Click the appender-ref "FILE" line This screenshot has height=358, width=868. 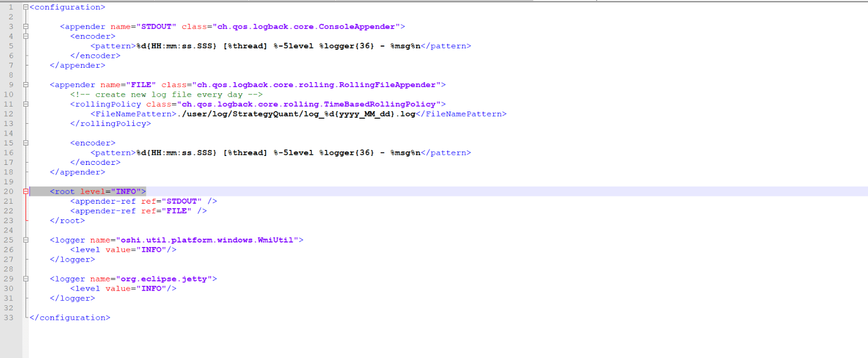[x=138, y=211]
